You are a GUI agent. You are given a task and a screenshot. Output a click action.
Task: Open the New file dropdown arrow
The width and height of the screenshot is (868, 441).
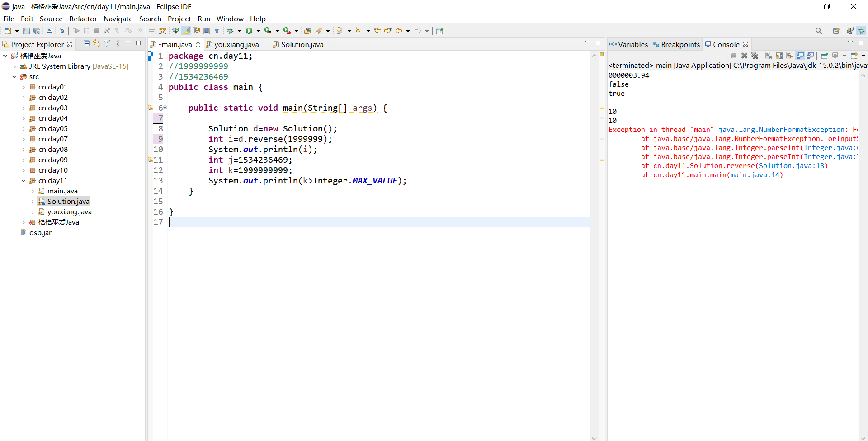(x=17, y=31)
